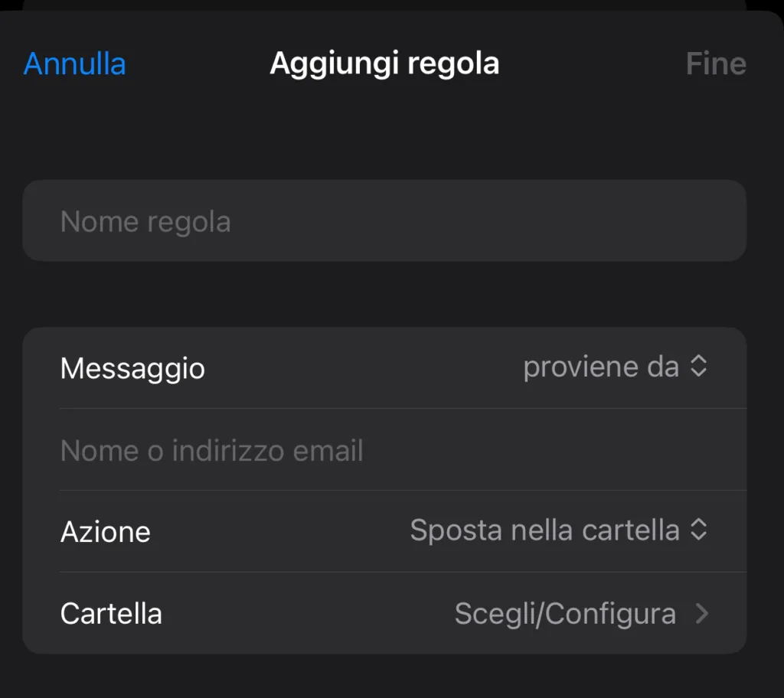This screenshot has height=698, width=784.
Task: Tap the Azione label
Action: 106,532
